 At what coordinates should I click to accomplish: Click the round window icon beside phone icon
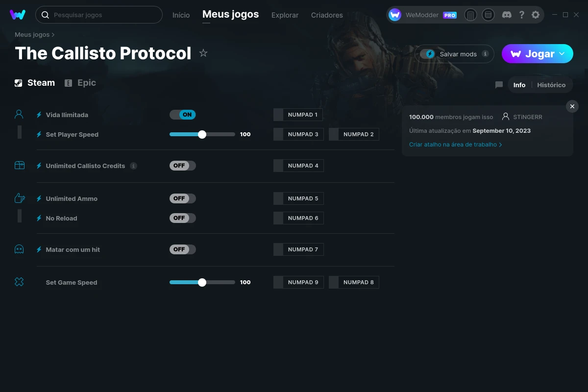[488, 15]
